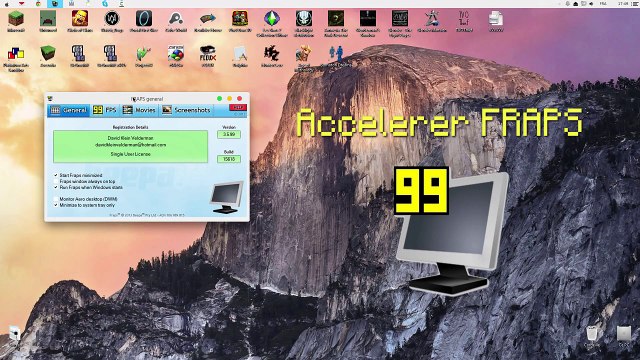The width and height of the screenshot is (640, 360).
Task: Click the volume speaker icon in top bar
Action: pos(591,4)
